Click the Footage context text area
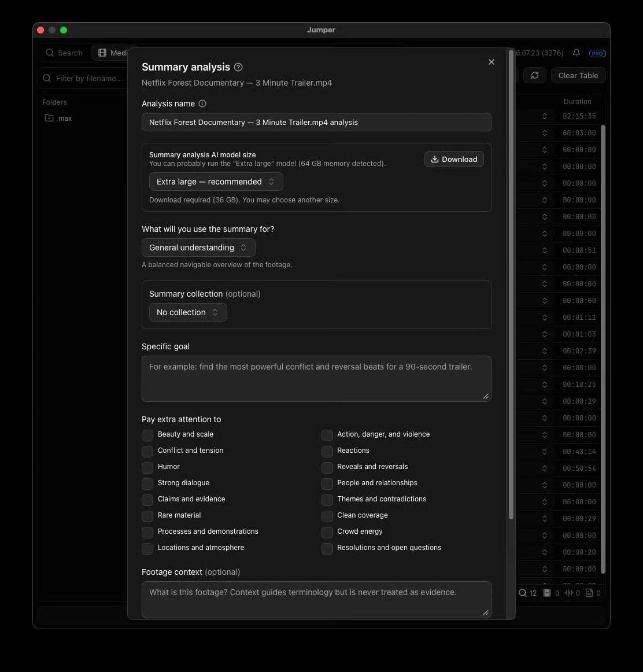 click(x=316, y=600)
